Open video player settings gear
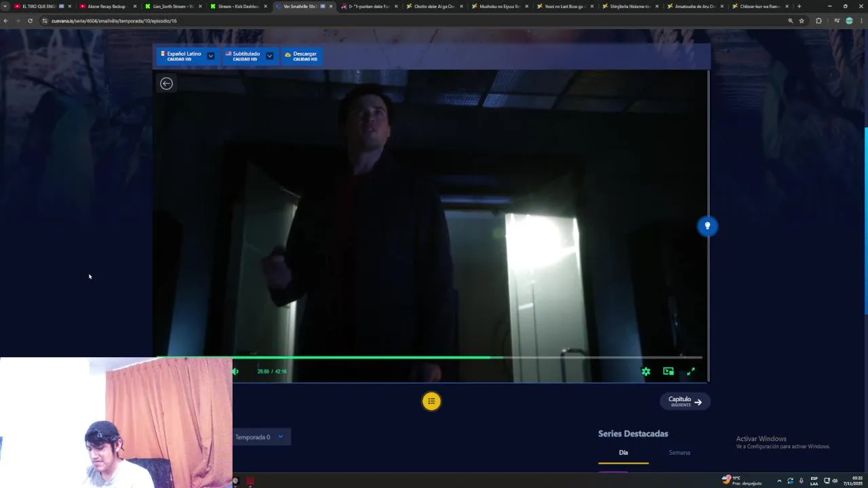This screenshot has width=868, height=488. click(646, 371)
